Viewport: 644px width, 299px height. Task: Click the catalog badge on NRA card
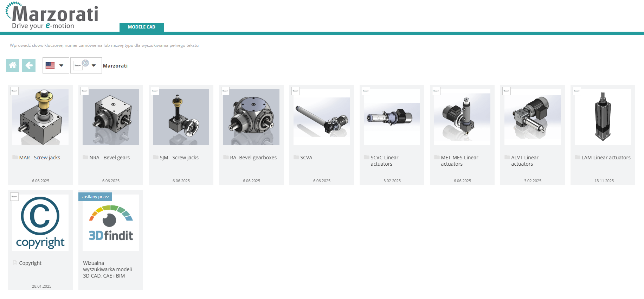coord(85,91)
